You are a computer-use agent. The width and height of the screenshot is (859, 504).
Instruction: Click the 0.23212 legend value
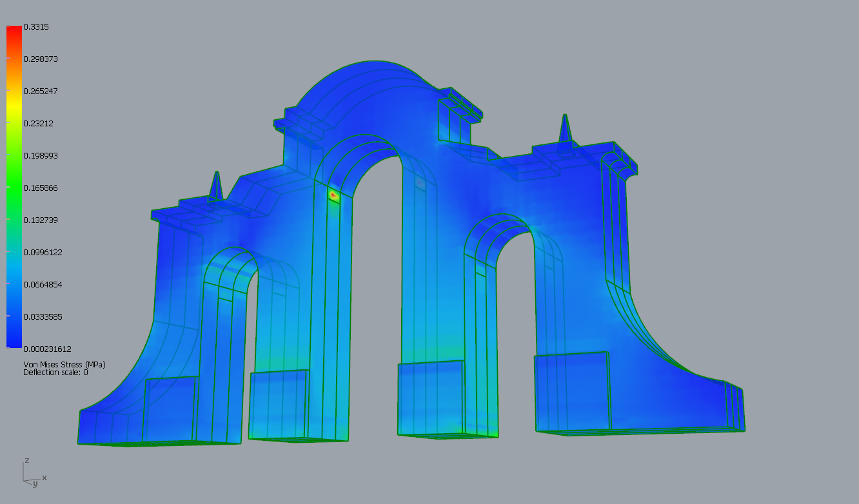39,123
